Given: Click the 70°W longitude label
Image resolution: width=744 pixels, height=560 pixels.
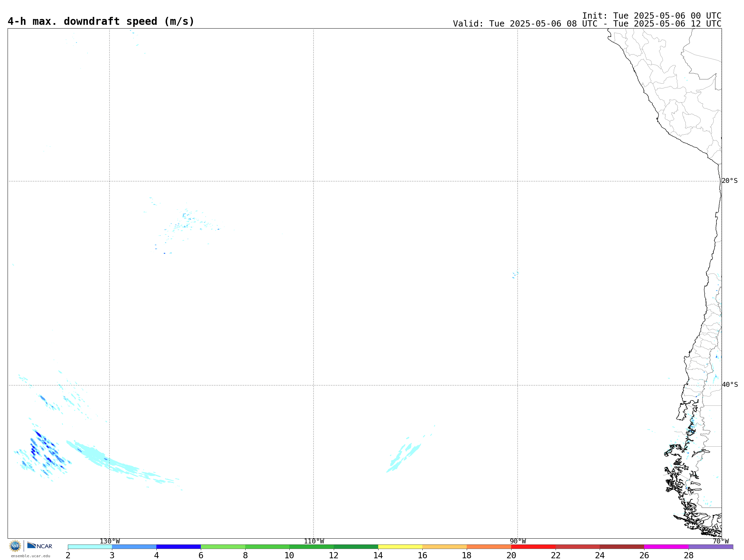Looking at the screenshot, I should point(721,541).
